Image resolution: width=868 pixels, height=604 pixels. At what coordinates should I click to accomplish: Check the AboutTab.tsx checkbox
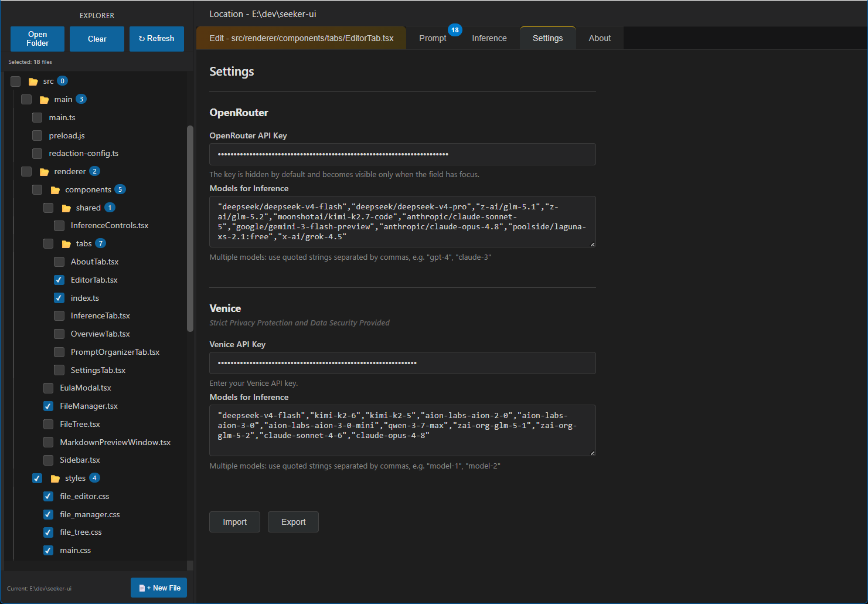[59, 262]
